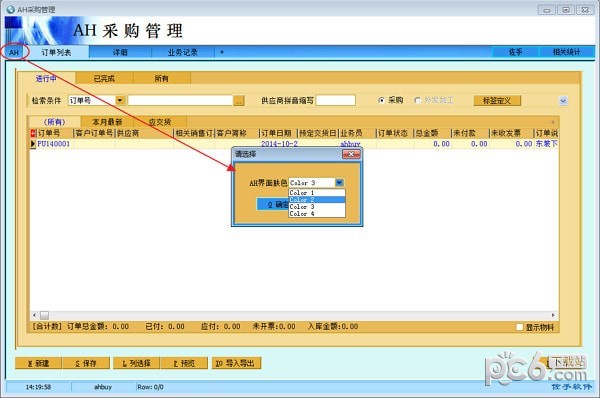Select order row PU140001
Viewport: 600px width, 398px height.
coord(294,144)
